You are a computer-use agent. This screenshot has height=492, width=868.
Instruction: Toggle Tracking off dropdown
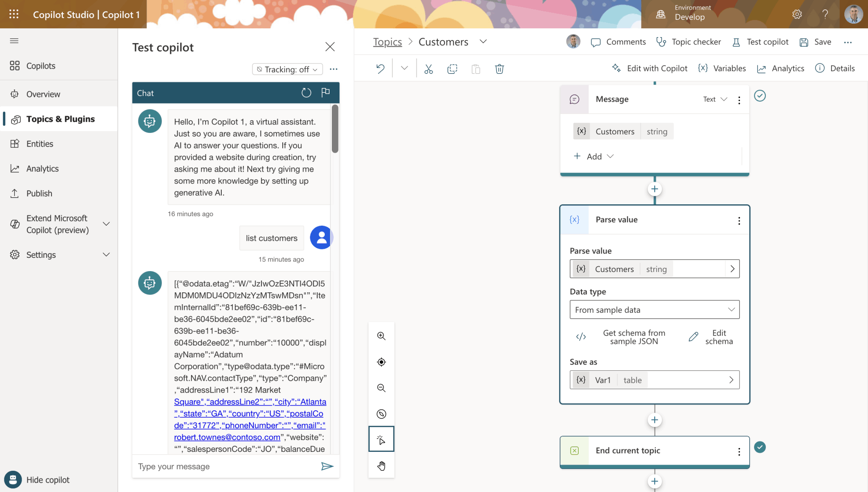point(287,69)
